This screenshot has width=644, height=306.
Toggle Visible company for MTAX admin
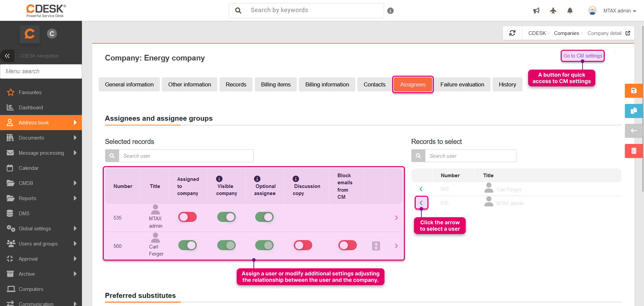coord(226,217)
